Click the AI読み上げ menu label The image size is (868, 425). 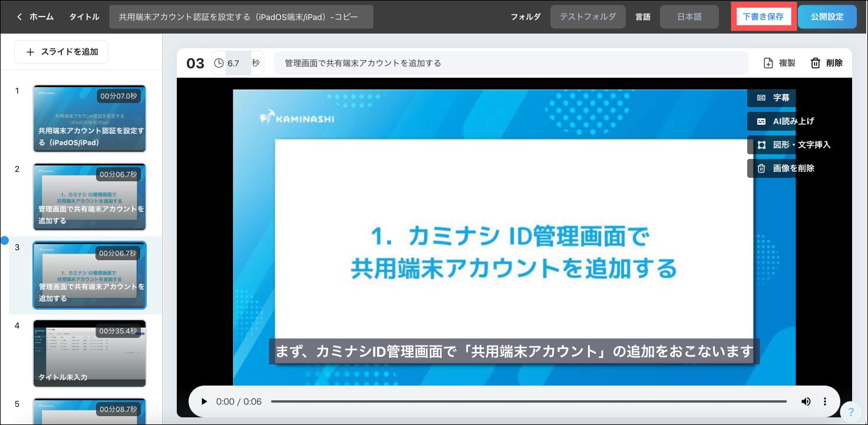[x=794, y=121]
